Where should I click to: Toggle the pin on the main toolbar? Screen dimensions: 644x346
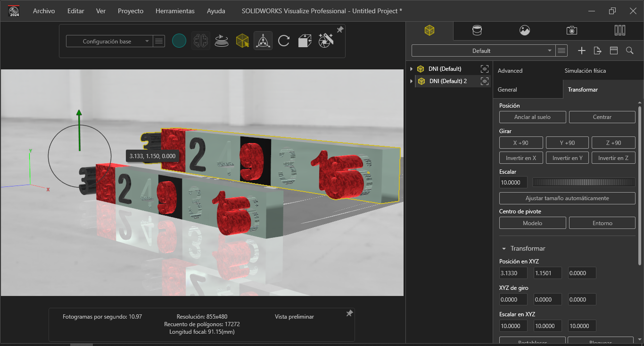[340, 30]
